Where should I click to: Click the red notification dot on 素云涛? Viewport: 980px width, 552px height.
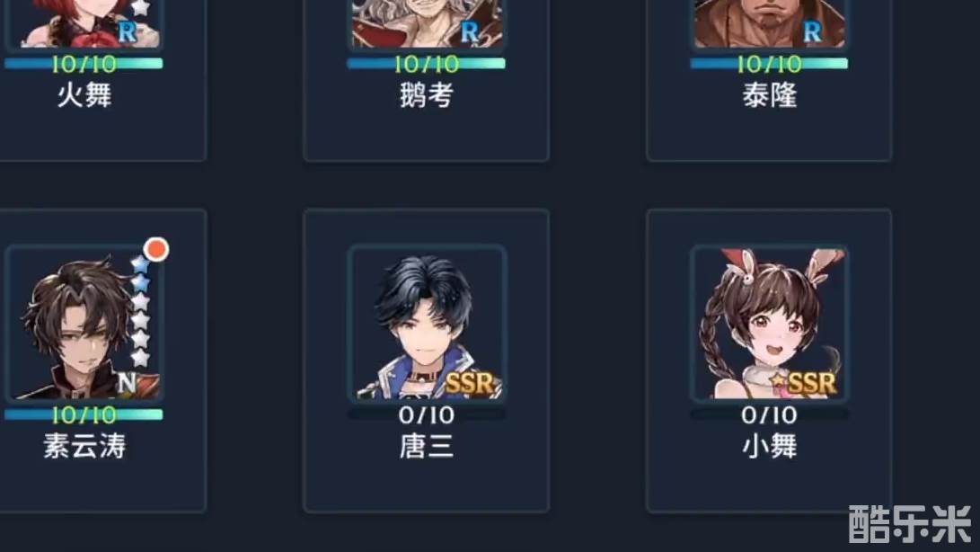coord(155,249)
